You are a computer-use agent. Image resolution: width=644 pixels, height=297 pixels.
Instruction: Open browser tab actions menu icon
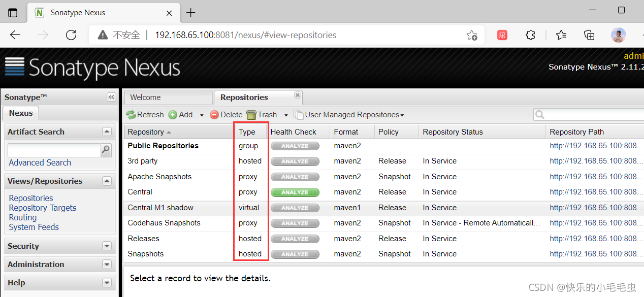point(13,13)
